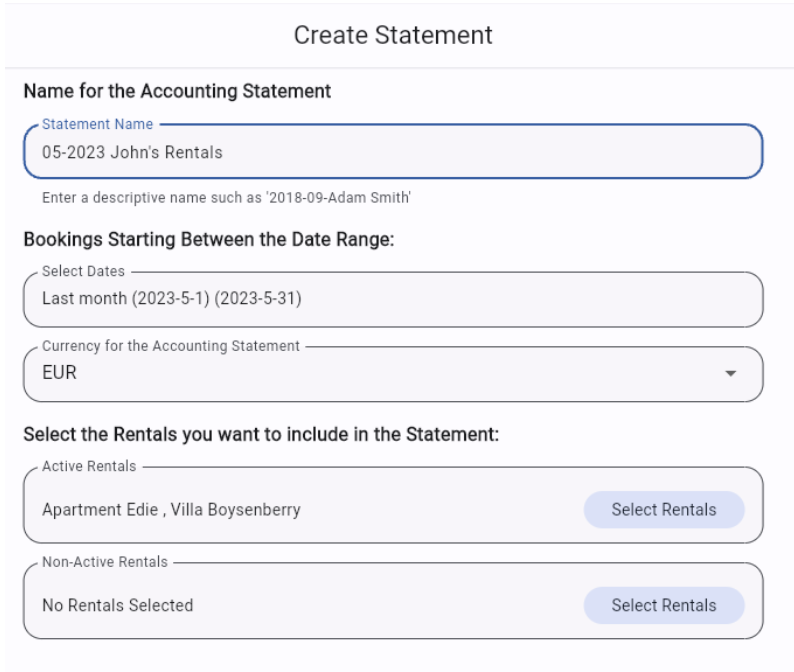794x672 pixels.
Task: Click the 'Name for the Accounting Statement' heading
Action: click(x=177, y=92)
